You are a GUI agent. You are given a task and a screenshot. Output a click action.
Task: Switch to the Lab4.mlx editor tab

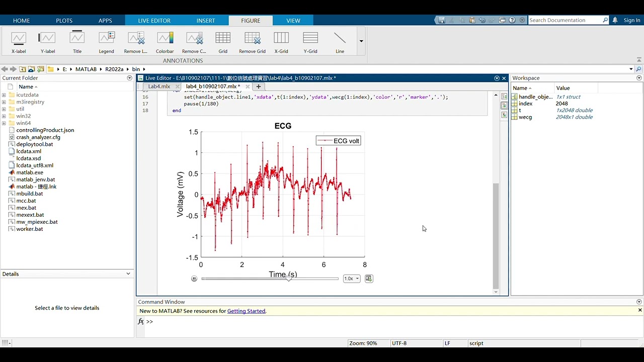tap(159, 86)
